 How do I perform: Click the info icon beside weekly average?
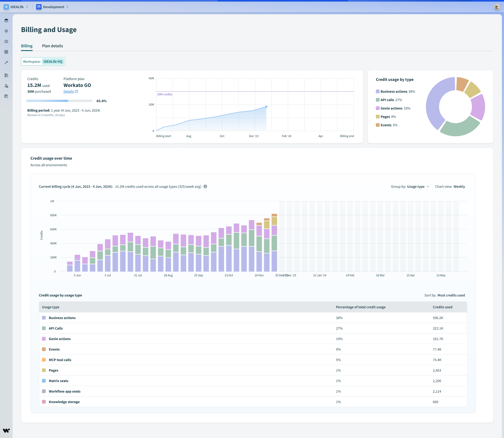(x=205, y=186)
